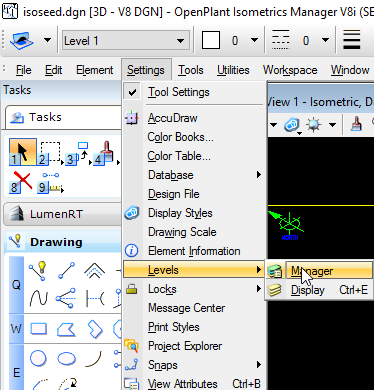Open the Level 1 active level dropdown
This screenshot has height=390, width=374.
[126, 41]
